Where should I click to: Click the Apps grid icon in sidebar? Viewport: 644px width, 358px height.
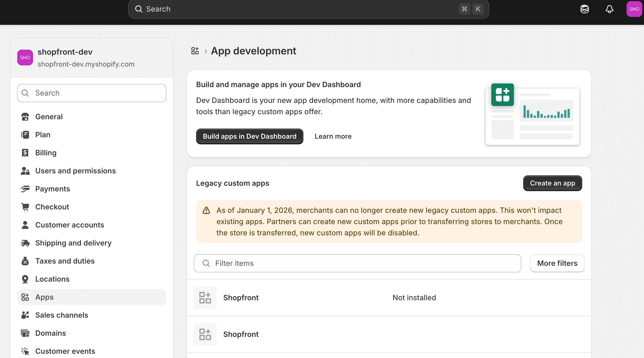point(25,297)
